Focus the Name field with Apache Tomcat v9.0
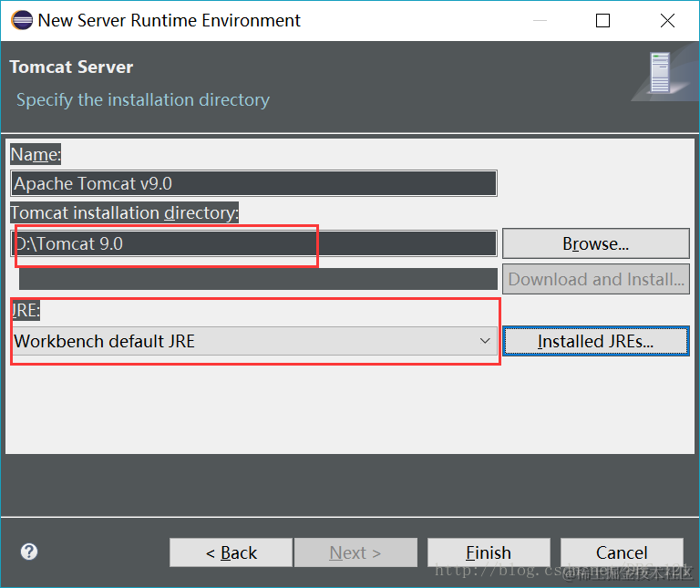Screen dimensions: 700x588 [x=253, y=183]
